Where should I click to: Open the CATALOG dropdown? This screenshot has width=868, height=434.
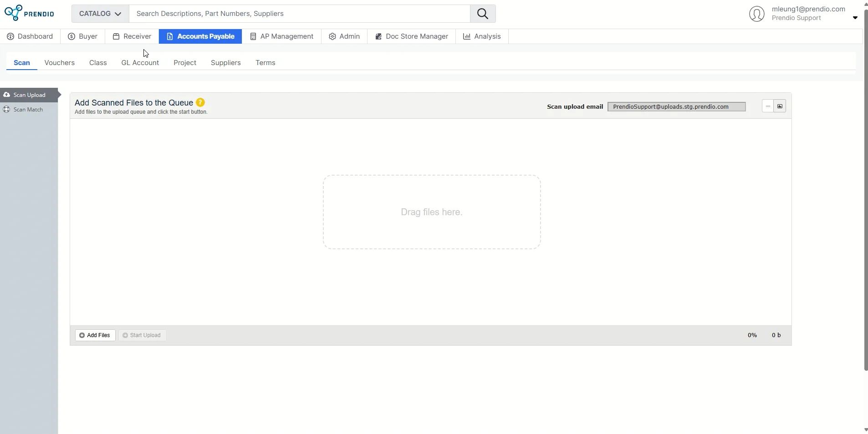click(x=99, y=13)
